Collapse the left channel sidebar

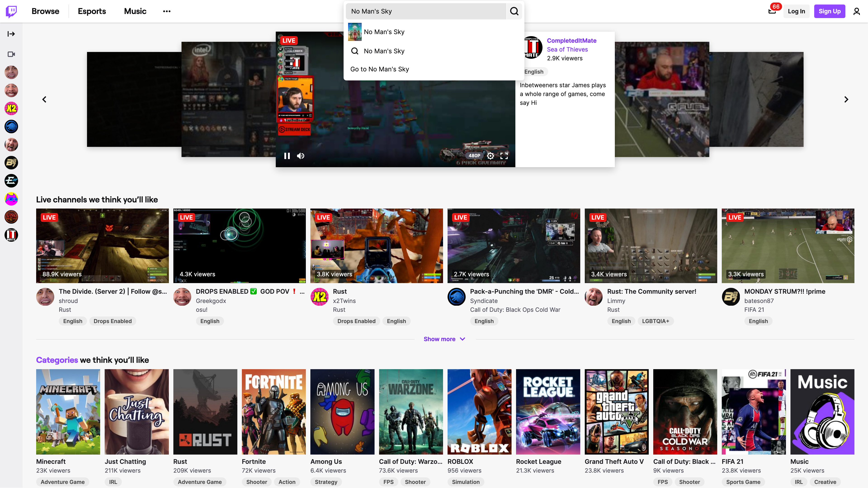tap(11, 33)
